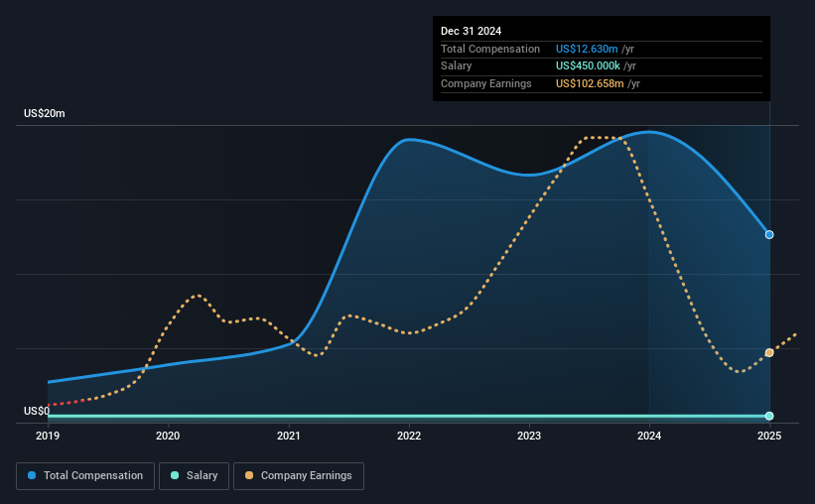Toggle the Total Compensation legend button

pos(85,476)
